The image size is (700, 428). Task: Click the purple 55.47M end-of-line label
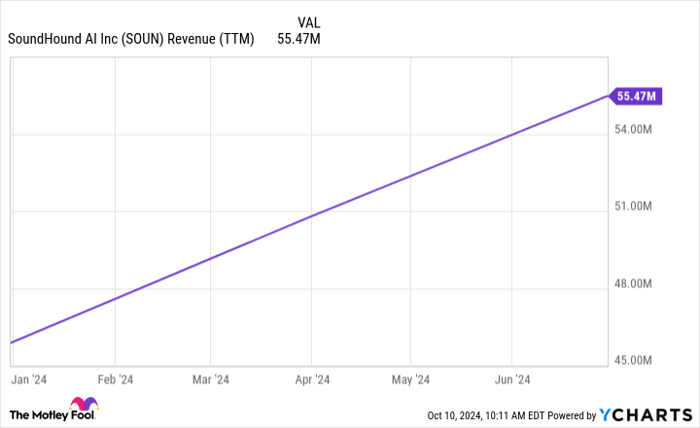pyautogui.click(x=636, y=96)
